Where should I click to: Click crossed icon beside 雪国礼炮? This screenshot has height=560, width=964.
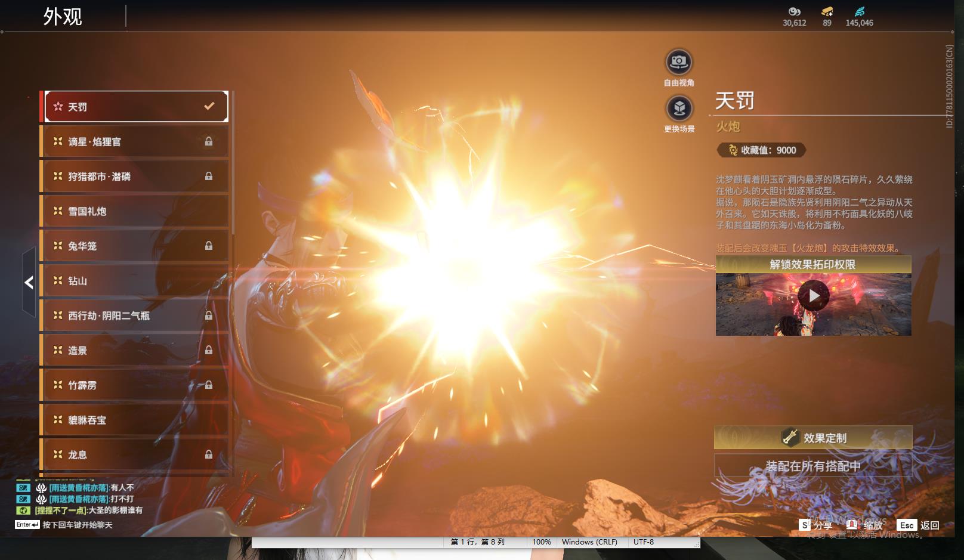58,211
